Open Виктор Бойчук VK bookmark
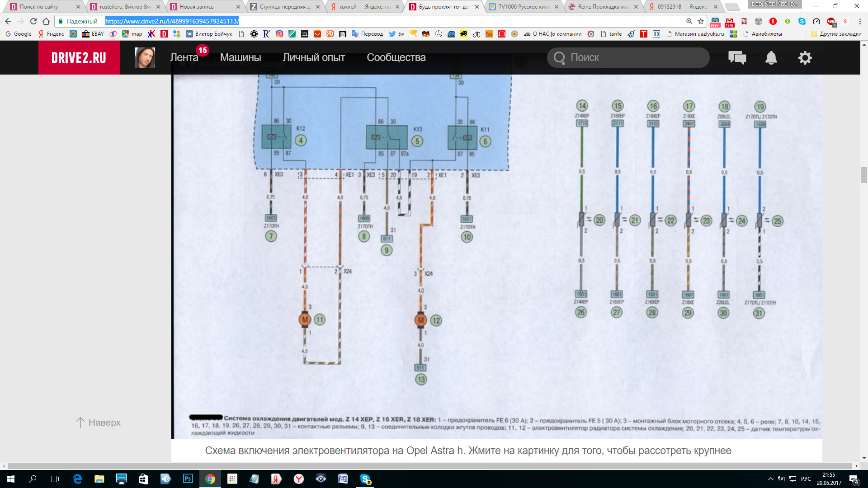 (209, 34)
